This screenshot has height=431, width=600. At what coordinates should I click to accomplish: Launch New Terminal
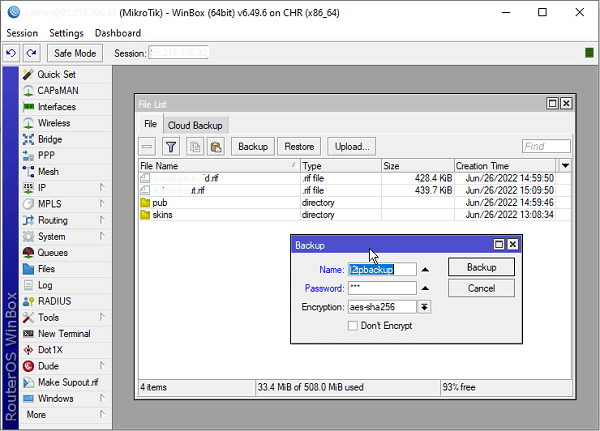[64, 334]
